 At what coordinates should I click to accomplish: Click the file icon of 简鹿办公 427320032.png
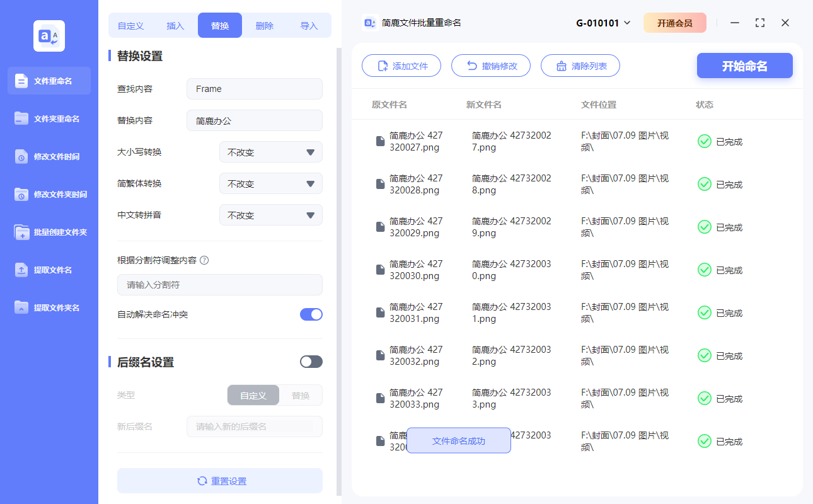click(380, 355)
